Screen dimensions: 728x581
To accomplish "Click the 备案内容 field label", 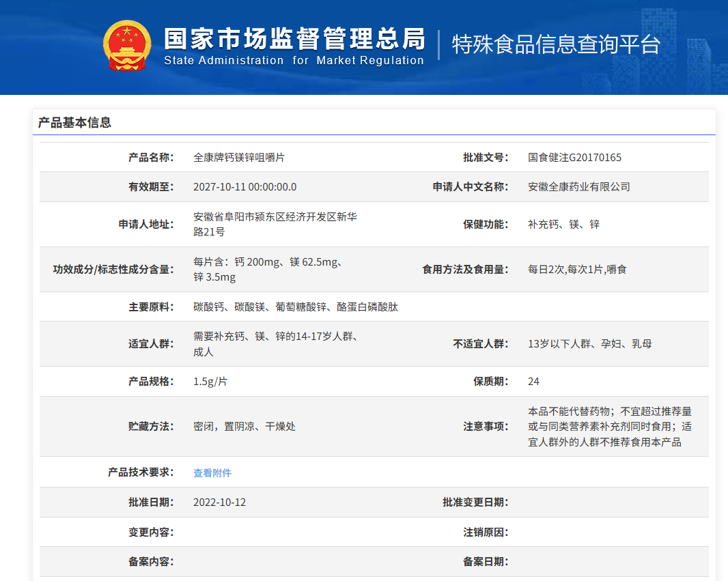I will [151, 562].
